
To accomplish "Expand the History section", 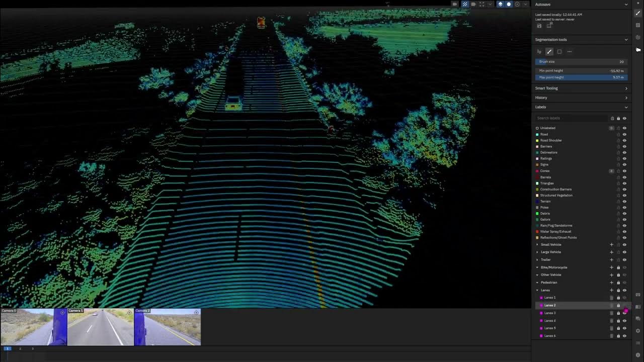I will (x=626, y=98).
